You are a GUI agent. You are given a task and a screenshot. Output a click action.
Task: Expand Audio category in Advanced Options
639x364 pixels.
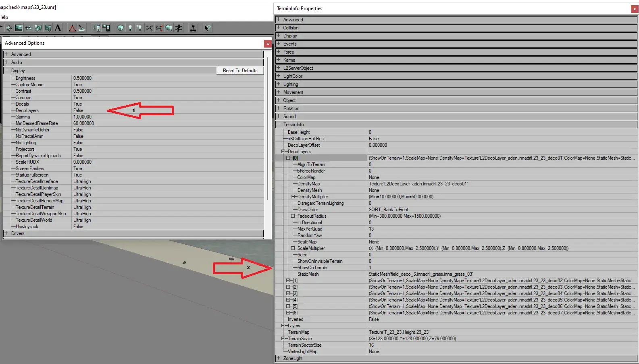click(x=6, y=62)
